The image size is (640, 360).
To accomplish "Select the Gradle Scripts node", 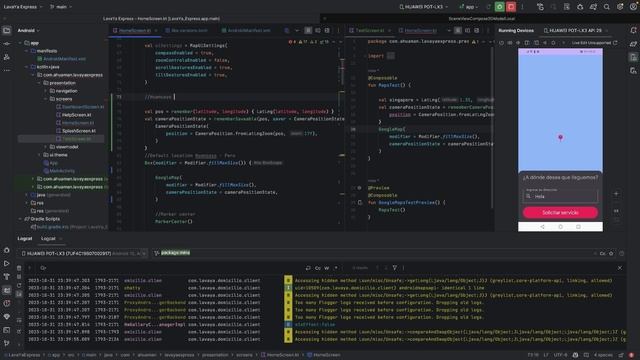I will point(44,219).
